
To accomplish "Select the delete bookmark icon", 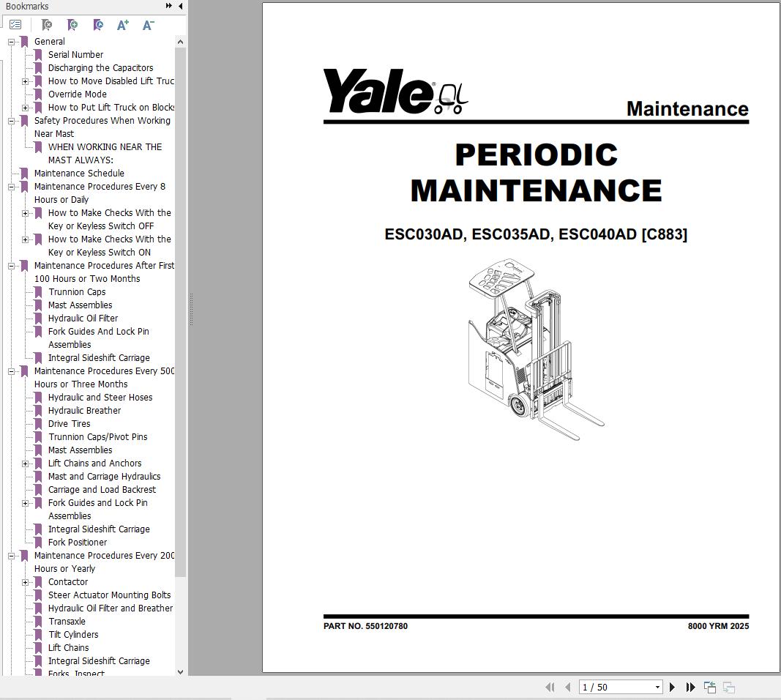I will 47,24.
